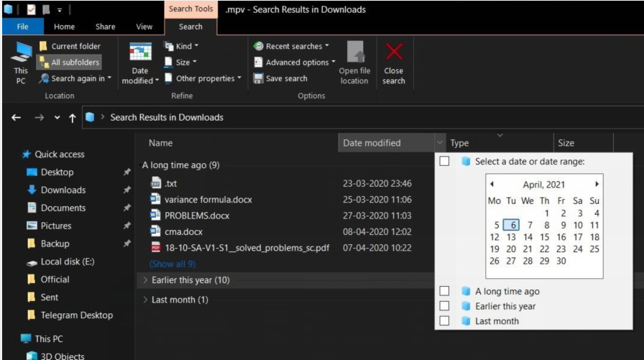
Task: Click the April, 2021 calendar title
Action: (544, 185)
